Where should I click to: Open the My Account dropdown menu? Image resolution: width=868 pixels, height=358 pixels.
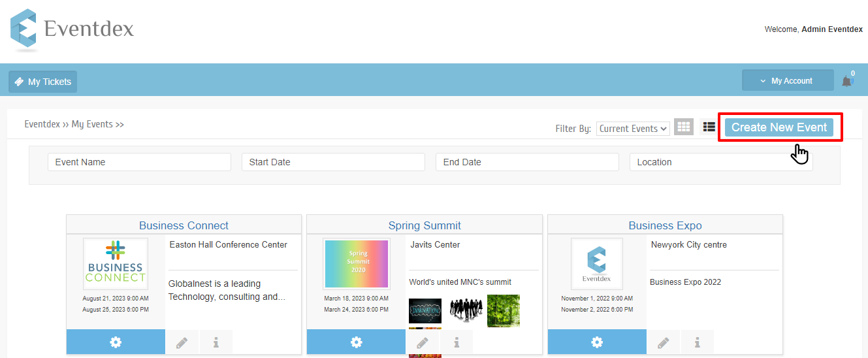point(788,81)
